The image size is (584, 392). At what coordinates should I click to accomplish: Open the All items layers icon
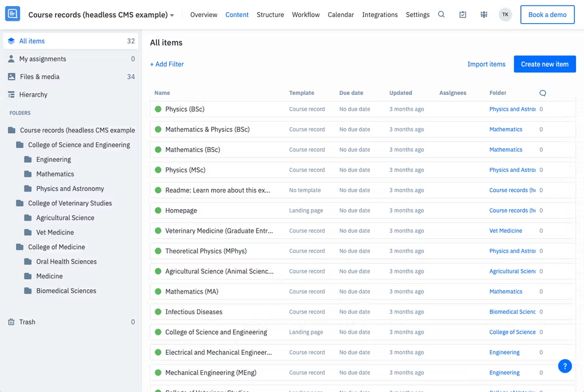click(x=12, y=41)
